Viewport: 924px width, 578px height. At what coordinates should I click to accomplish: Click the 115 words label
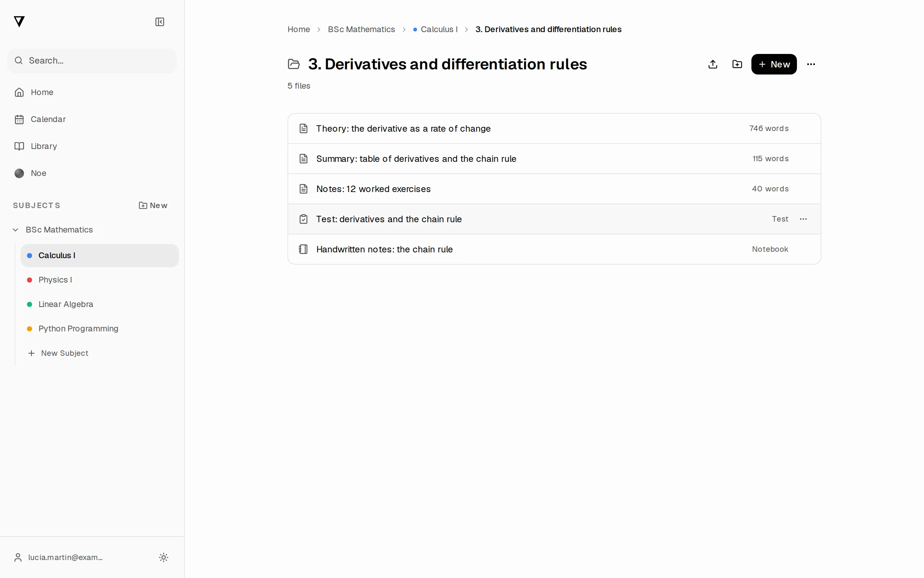click(x=770, y=159)
